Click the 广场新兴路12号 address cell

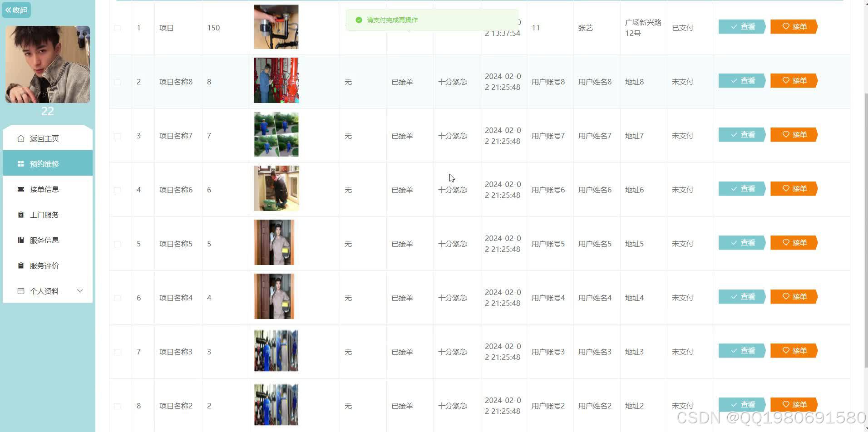(x=643, y=28)
